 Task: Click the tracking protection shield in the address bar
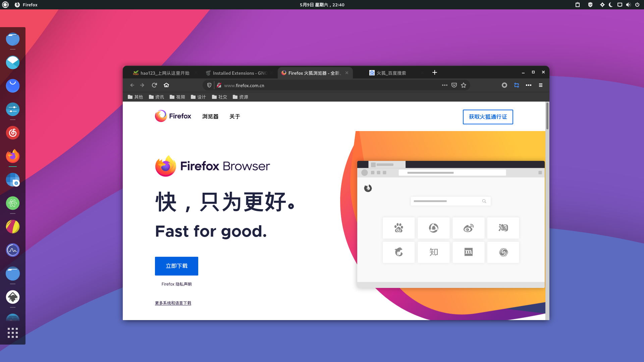209,85
